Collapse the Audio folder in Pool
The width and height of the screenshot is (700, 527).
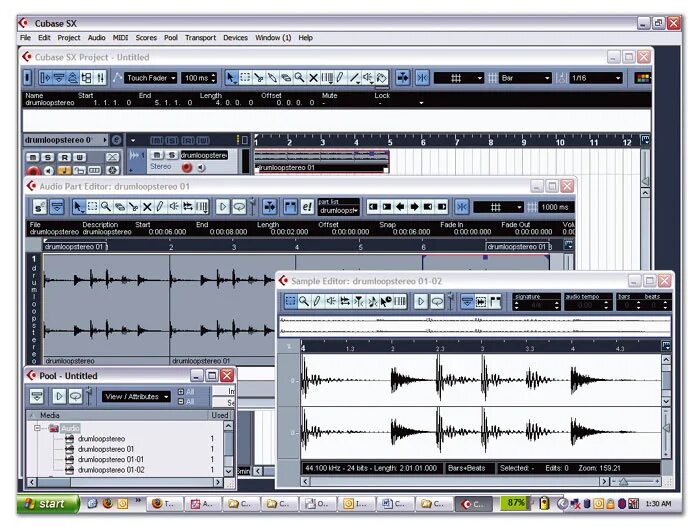(38, 428)
